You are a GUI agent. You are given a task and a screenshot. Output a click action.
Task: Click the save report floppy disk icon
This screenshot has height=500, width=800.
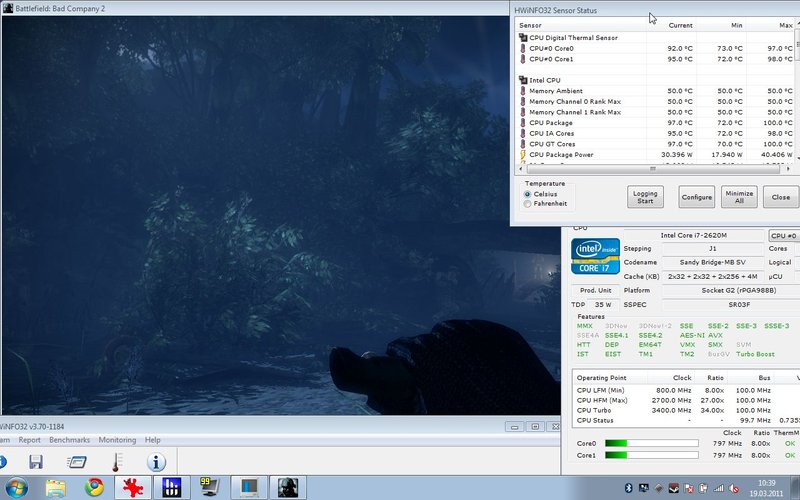(36, 462)
